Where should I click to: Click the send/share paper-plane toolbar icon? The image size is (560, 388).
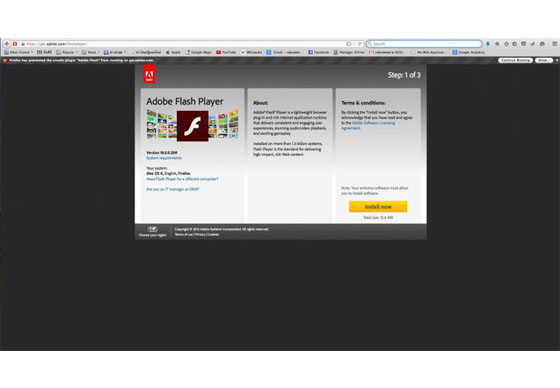click(532, 44)
